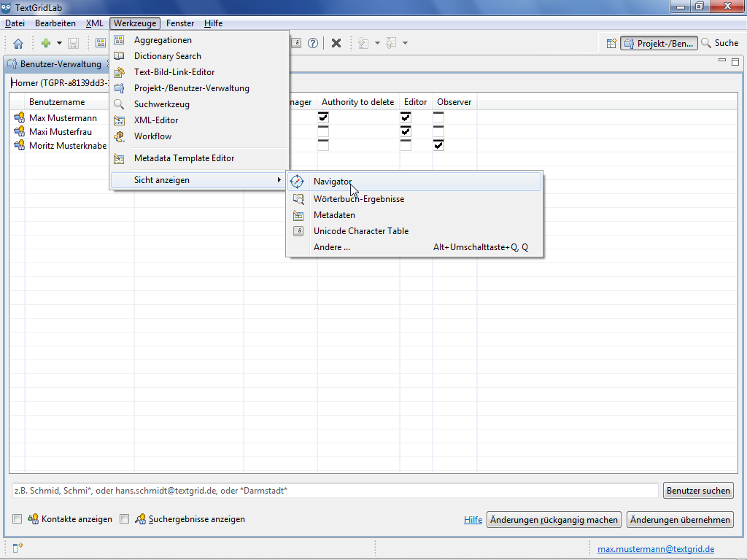747x560 pixels.
Task: Click the Benutzer suchen button
Action: (x=698, y=491)
